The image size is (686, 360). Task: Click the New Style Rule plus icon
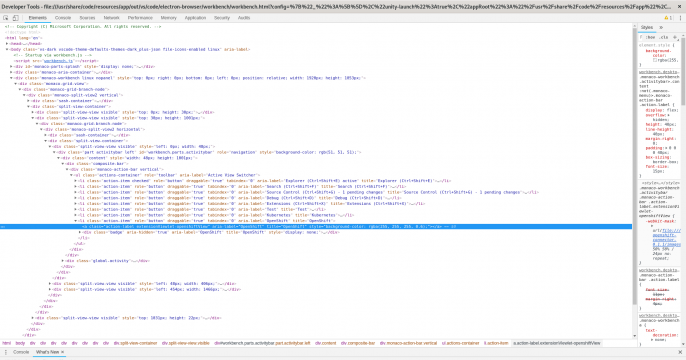(675, 38)
